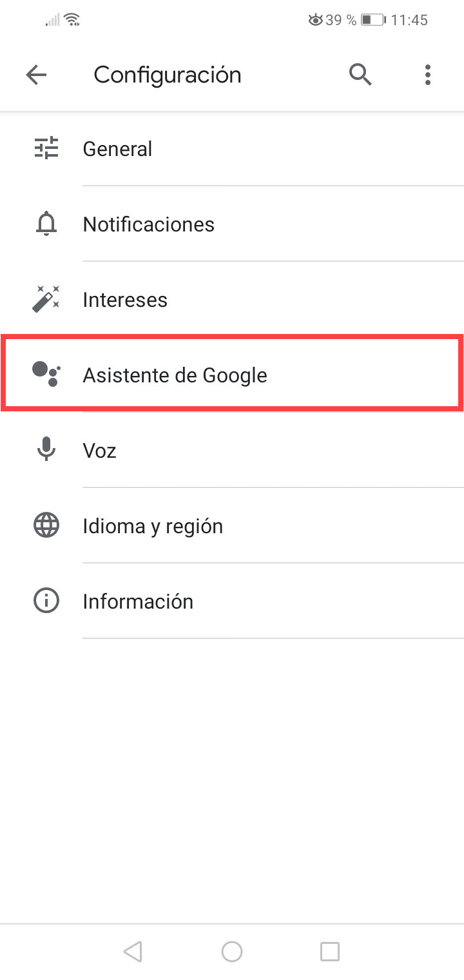Image resolution: width=464 pixels, height=980 pixels.
Task: Click the Idioma y región globe icon
Action: click(x=46, y=525)
